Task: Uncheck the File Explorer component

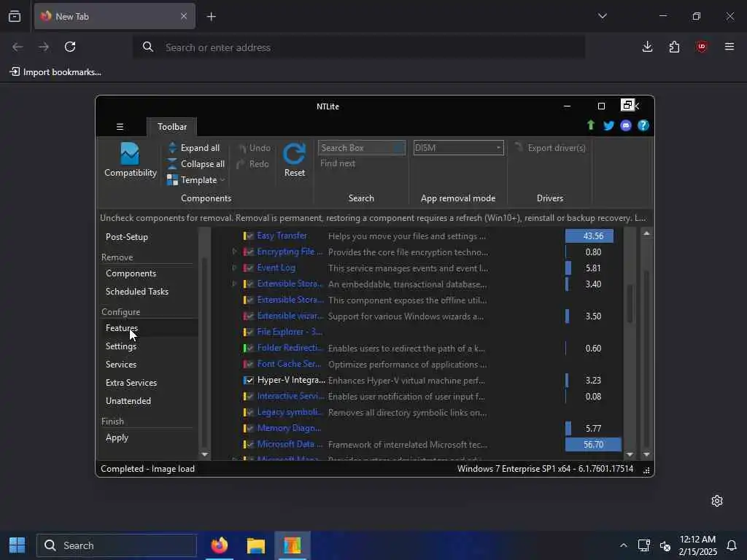Action: pos(249,332)
